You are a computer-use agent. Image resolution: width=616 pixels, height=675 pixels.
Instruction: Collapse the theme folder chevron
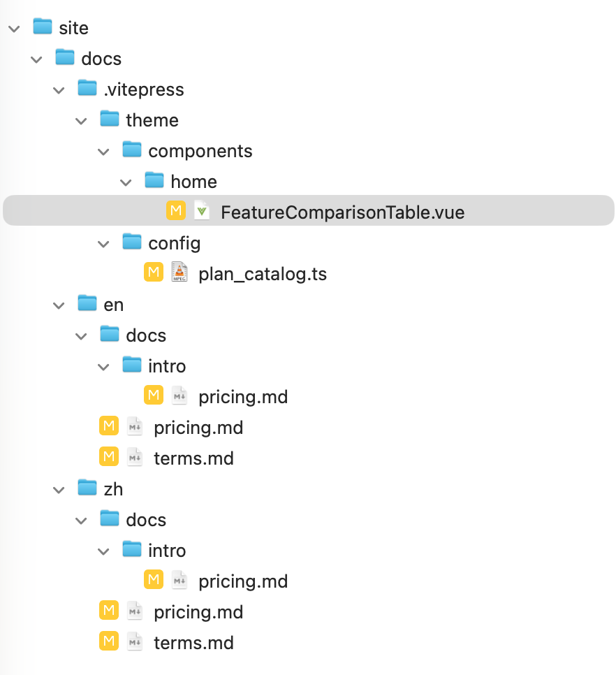tap(82, 121)
